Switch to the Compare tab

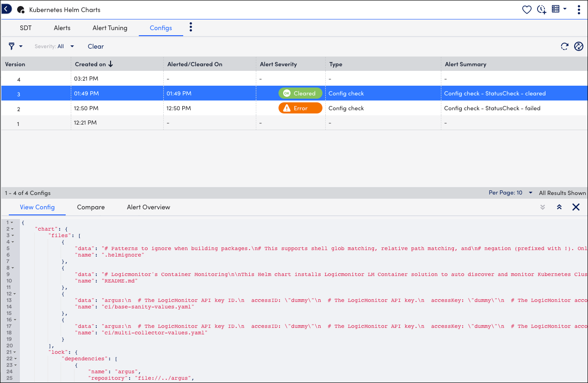pos(91,207)
